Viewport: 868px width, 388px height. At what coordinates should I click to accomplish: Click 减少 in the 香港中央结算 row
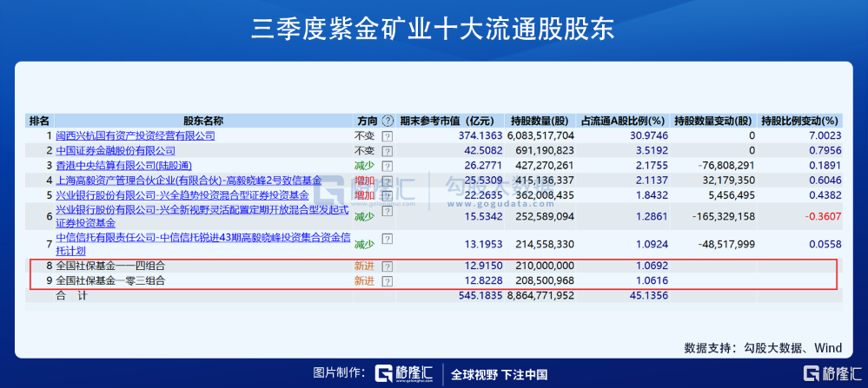click(364, 165)
